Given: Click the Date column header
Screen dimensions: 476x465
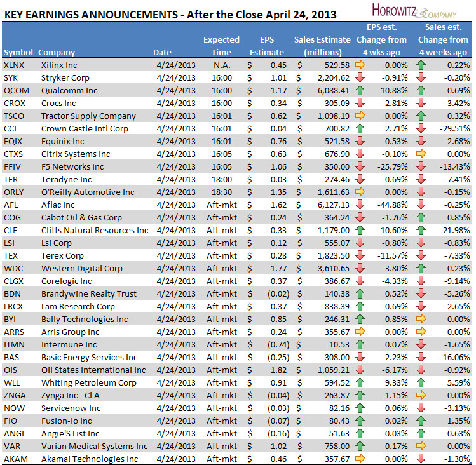Looking at the screenshot, I should (163, 53).
